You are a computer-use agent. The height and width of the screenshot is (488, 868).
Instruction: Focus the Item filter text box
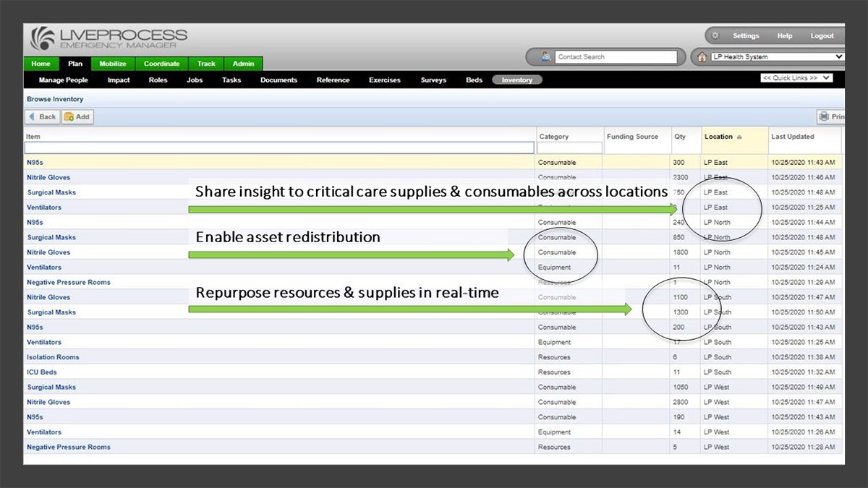pyautogui.click(x=278, y=147)
